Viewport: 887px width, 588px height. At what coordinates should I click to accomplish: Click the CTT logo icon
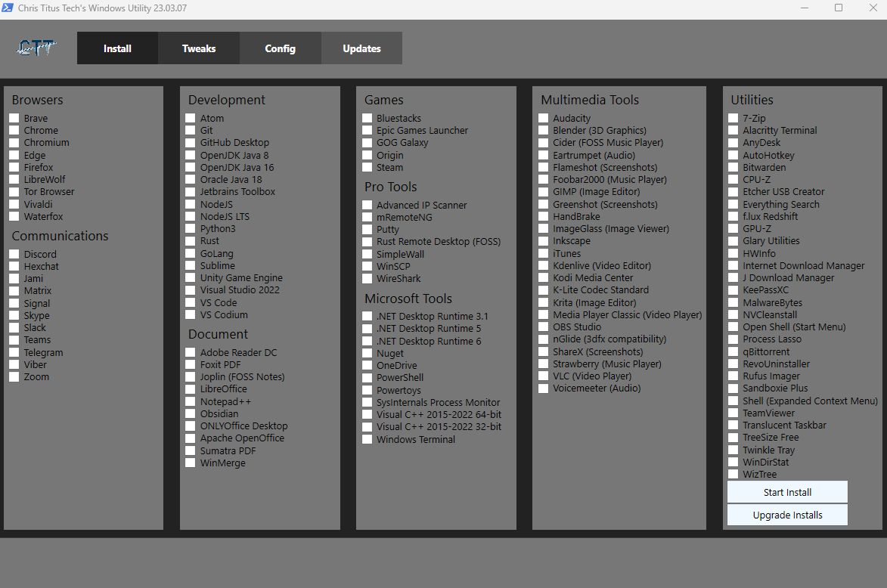[36, 48]
